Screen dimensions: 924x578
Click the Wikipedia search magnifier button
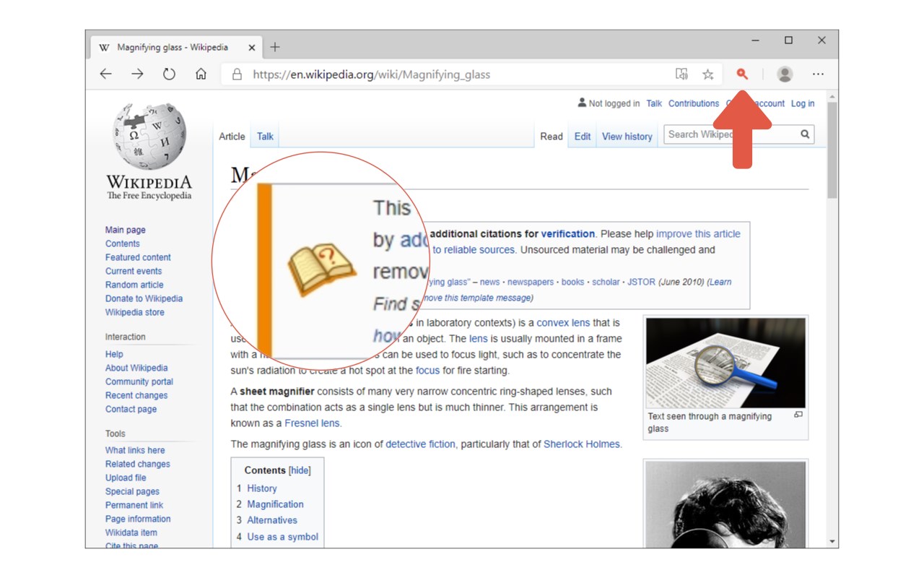coord(805,134)
